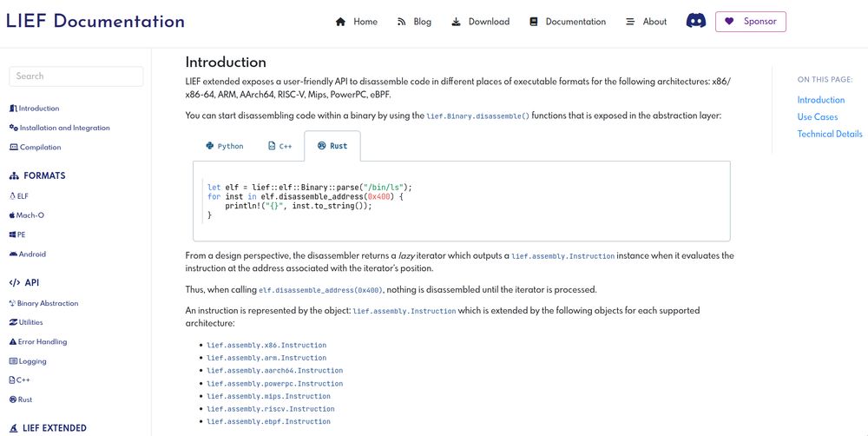Viewport: 868px width, 436px height.
Task: Click the Logging list icon
Action: [13, 361]
